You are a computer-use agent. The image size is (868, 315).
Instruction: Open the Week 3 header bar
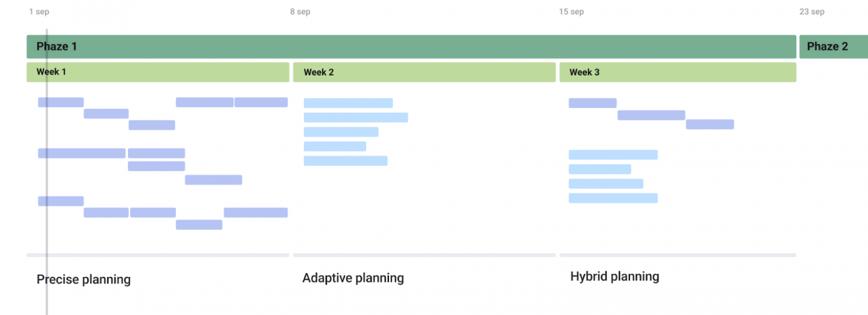tap(677, 72)
